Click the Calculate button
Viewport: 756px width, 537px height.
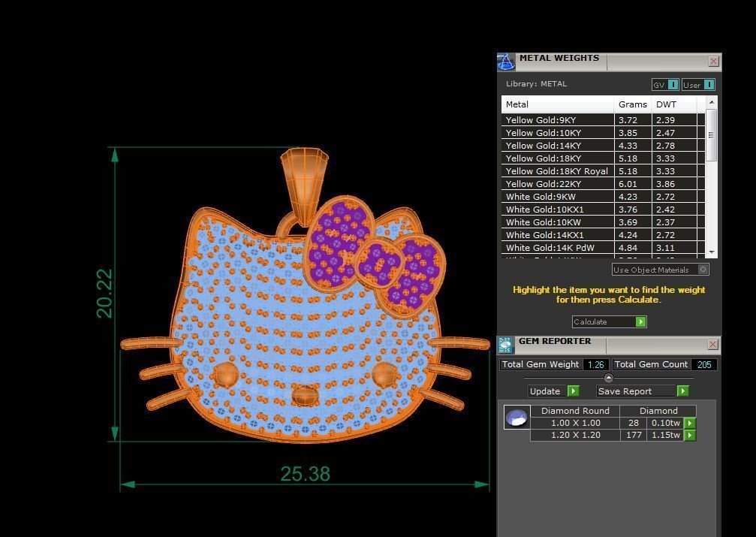point(609,321)
